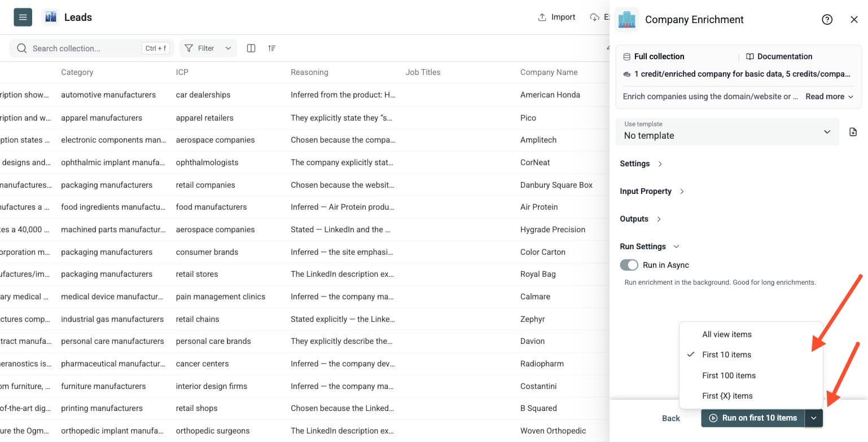Screen dimensions: 868x442
Task: Close the Company Enrichment panel
Action: tap(854, 20)
